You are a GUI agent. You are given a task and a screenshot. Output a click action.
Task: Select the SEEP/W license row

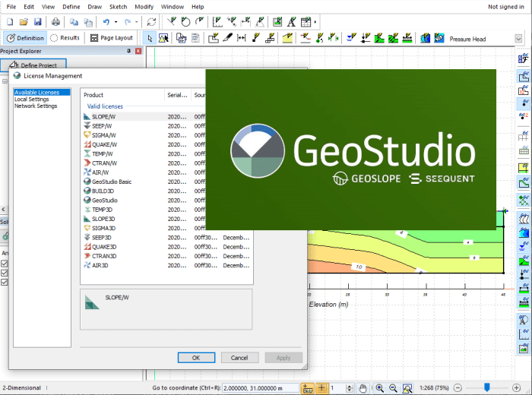pyautogui.click(x=144, y=126)
